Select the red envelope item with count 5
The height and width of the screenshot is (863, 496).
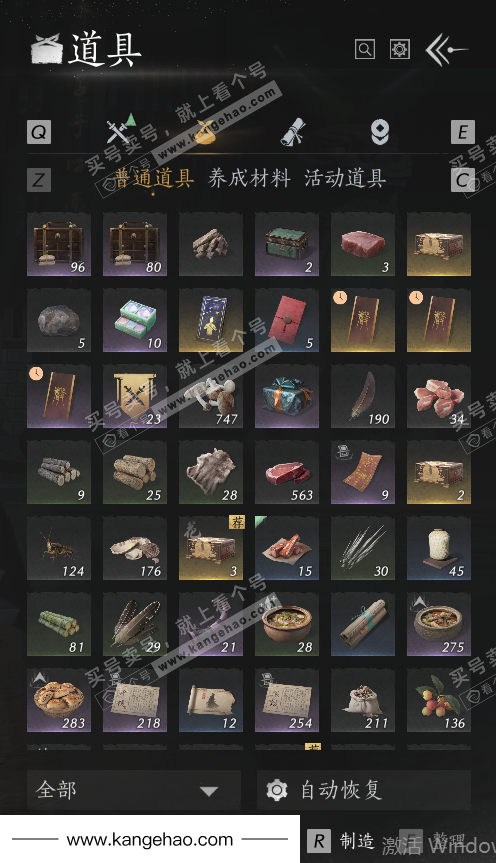tap(287, 320)
